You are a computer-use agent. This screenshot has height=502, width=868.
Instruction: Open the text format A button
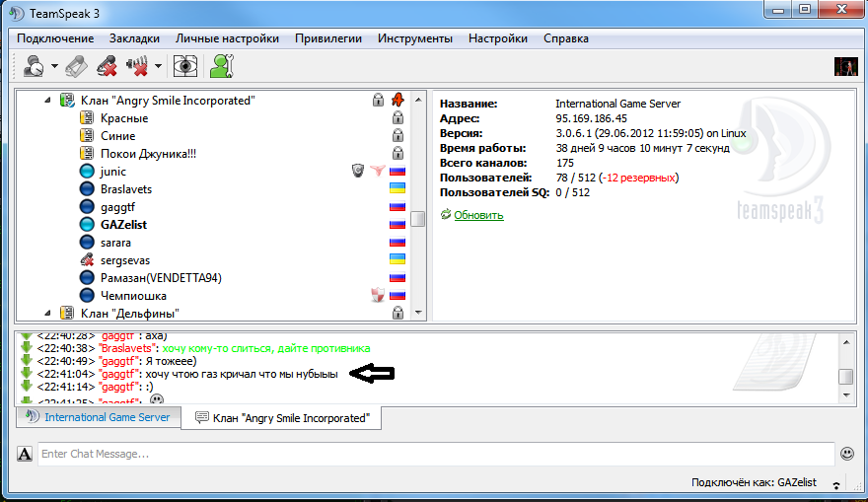(x=25, y=454)
